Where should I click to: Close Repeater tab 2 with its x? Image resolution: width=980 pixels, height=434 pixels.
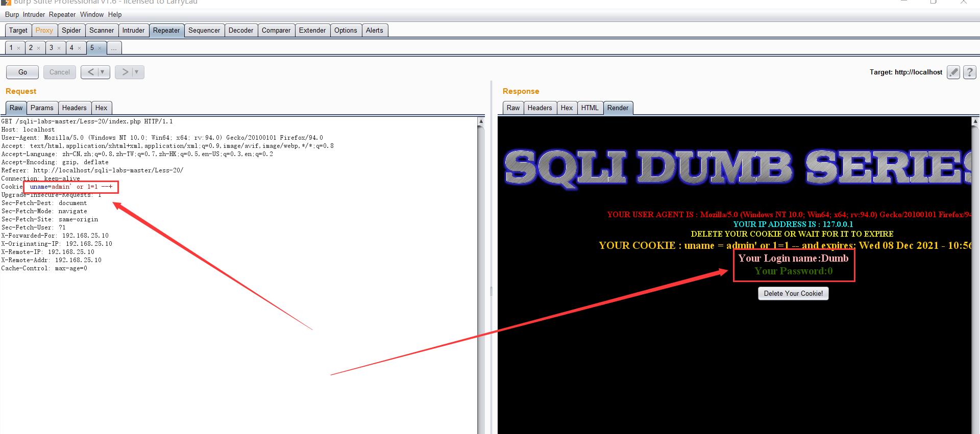pyautogui.click(x=38, y=48)
